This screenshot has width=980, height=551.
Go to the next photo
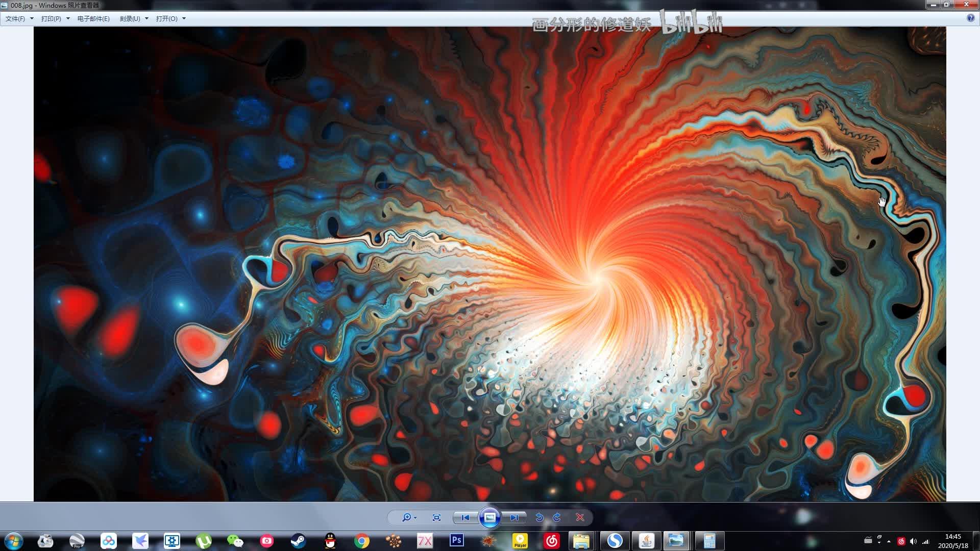pyautogui.click(x=514, y=517)
